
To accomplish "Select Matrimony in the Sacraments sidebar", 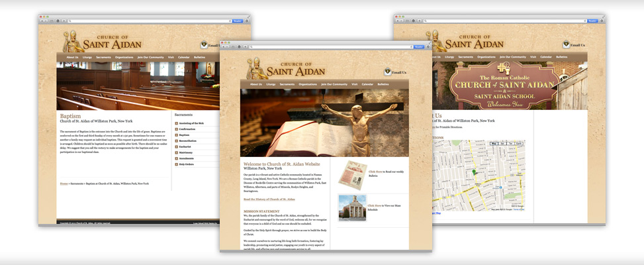I will (186, 152).
